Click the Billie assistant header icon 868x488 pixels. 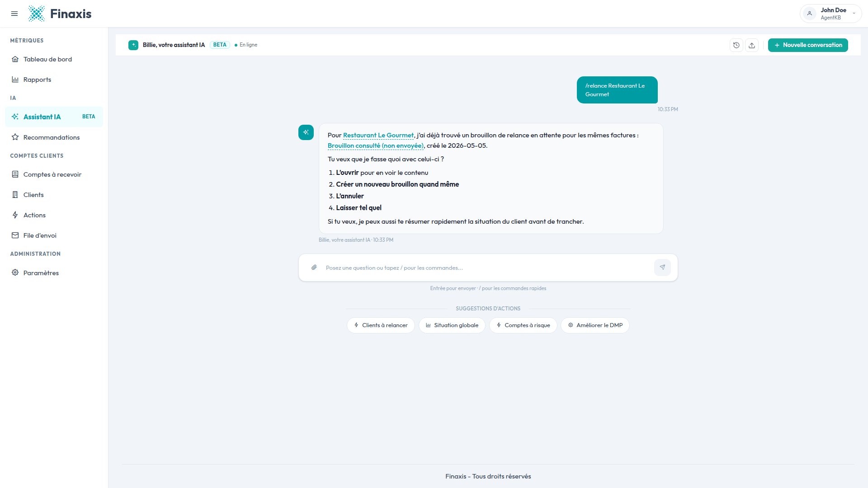(x=133, y=45)
